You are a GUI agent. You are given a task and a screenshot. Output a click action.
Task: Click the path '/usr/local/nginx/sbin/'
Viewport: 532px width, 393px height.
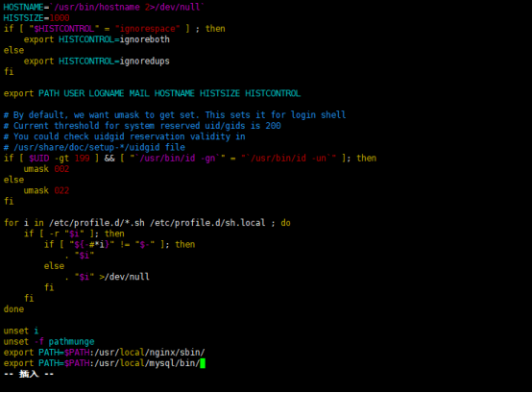150,353
